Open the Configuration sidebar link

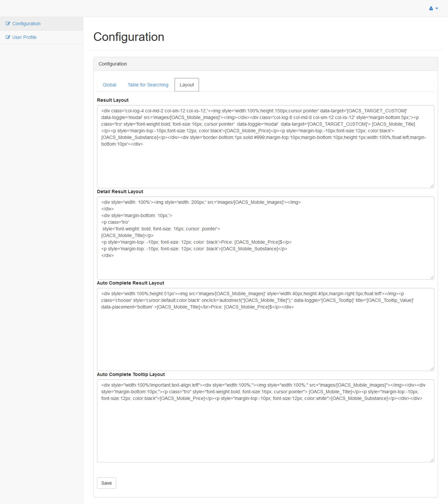point(26,24)
